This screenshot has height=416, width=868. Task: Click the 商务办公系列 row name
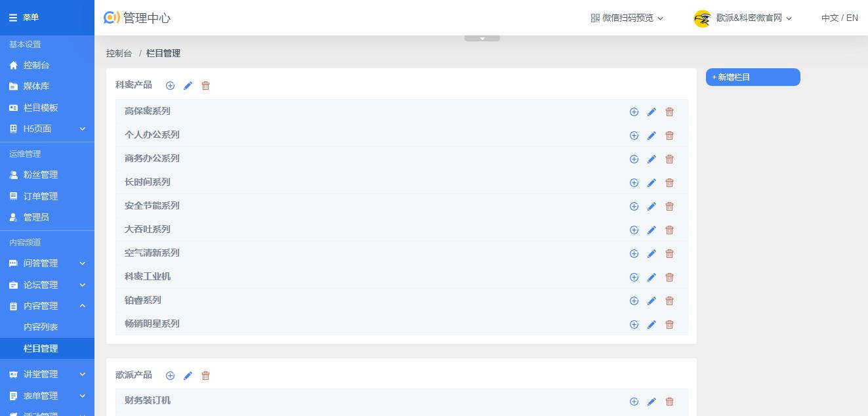tap(152, 159)
